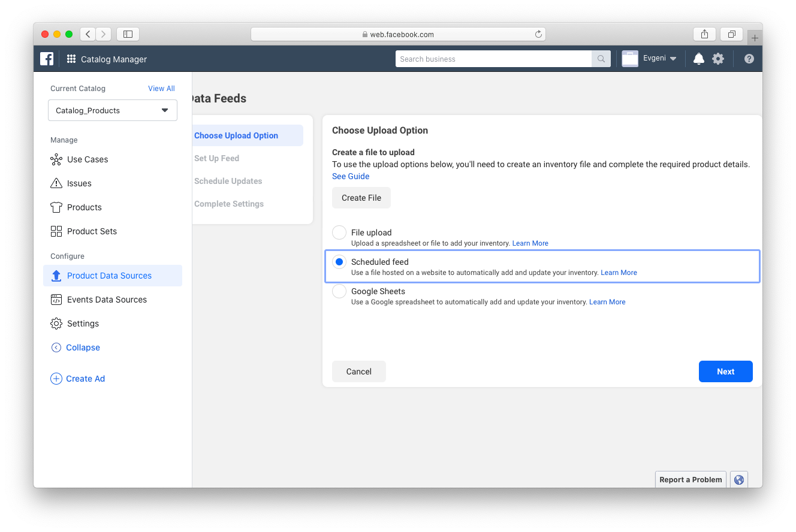
Task: Open the Catalog_Products catalog dropdown
Action: [x=113, y=110]
